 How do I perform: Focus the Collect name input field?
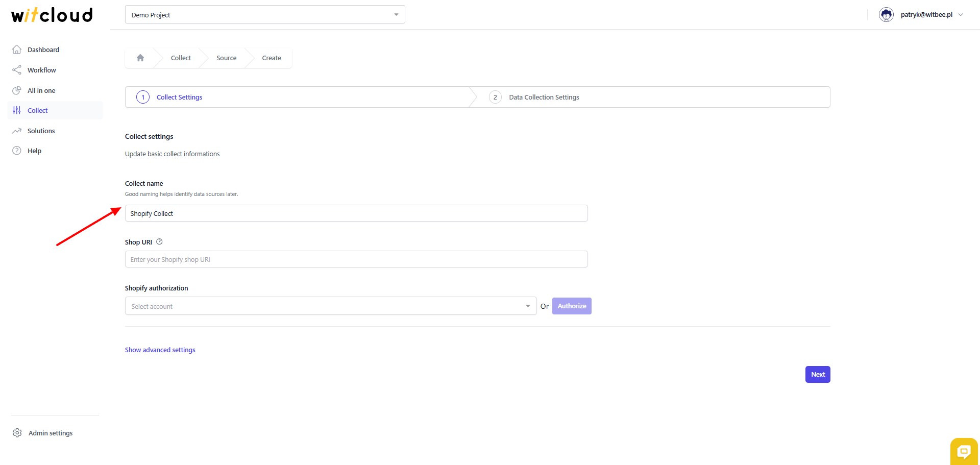pyautogui.click(x=356, y=213)
